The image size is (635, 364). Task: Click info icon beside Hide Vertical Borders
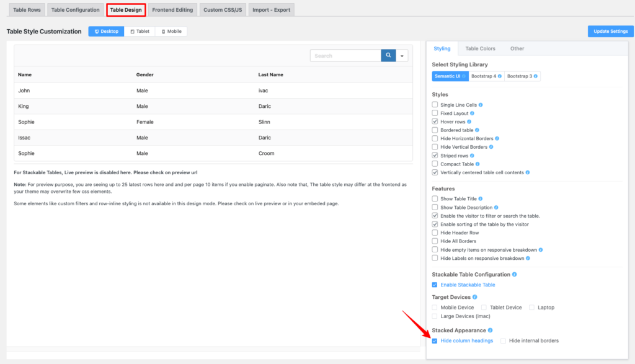coord(491,147)
